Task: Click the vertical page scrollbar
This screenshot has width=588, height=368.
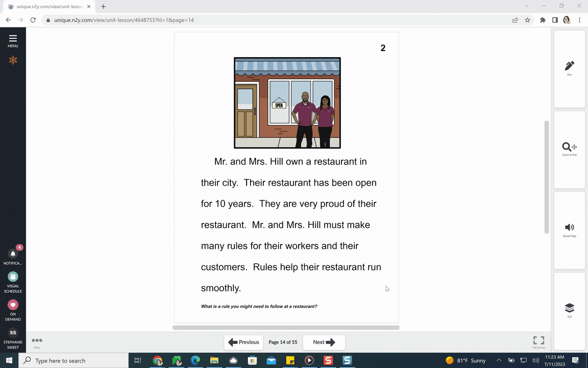Action: (x=546, y=177)
